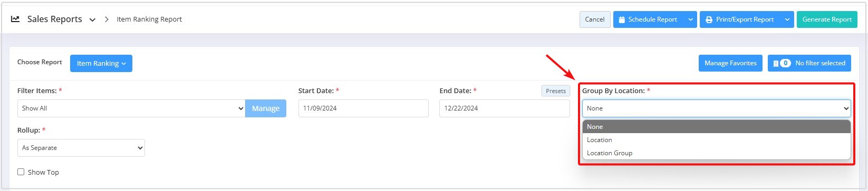
Task: Click the Presets button
Action: pos(556,91)
